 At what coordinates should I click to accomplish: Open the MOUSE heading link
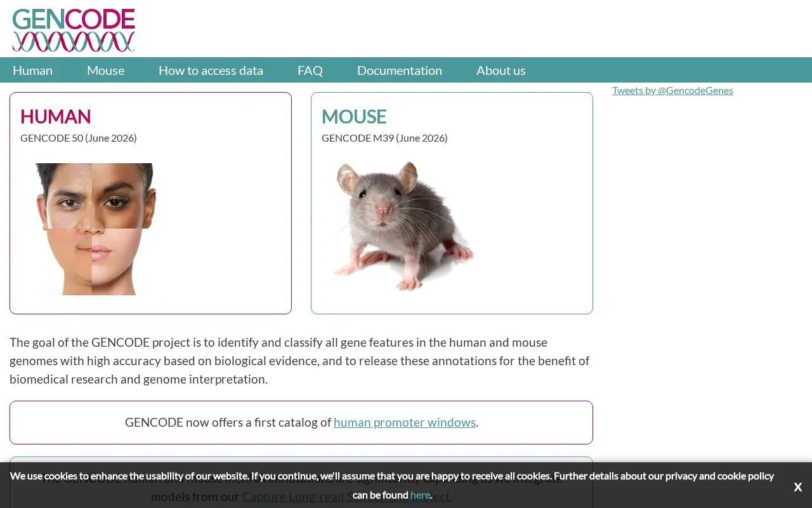coord(354,117)
